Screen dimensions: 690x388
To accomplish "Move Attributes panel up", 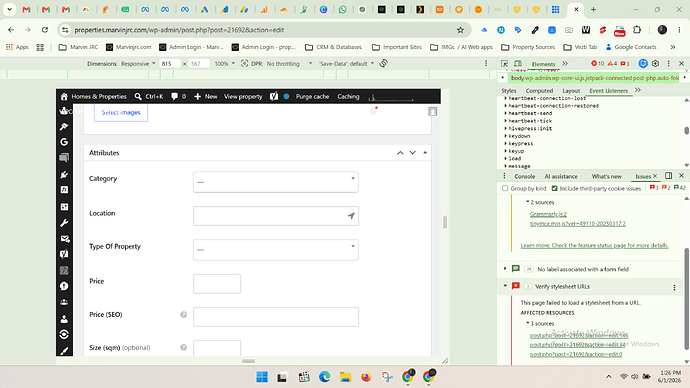I will [400, 153].
